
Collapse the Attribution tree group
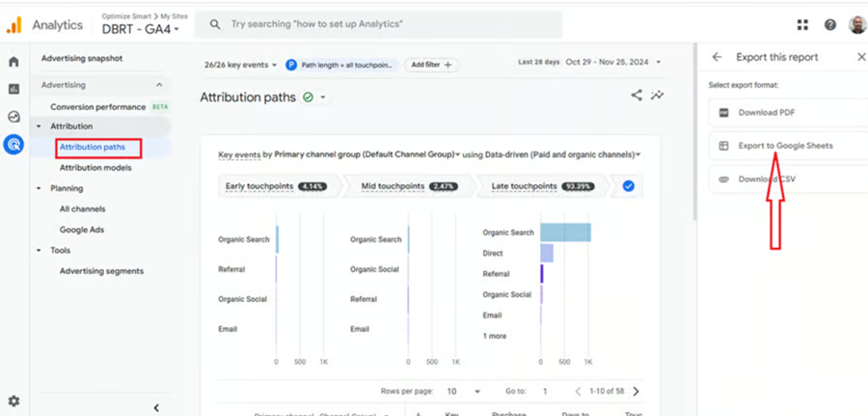click(39, 126)
